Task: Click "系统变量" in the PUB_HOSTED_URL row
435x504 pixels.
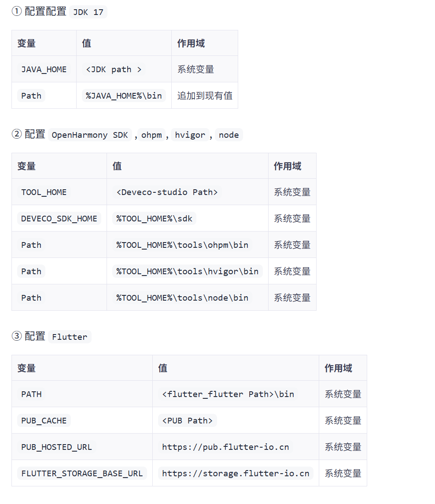Action: [x=343, y=447]
